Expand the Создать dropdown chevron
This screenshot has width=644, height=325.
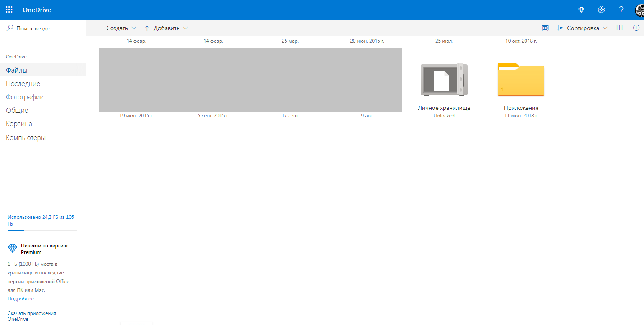pyautogui.click(x=134, y=28)
